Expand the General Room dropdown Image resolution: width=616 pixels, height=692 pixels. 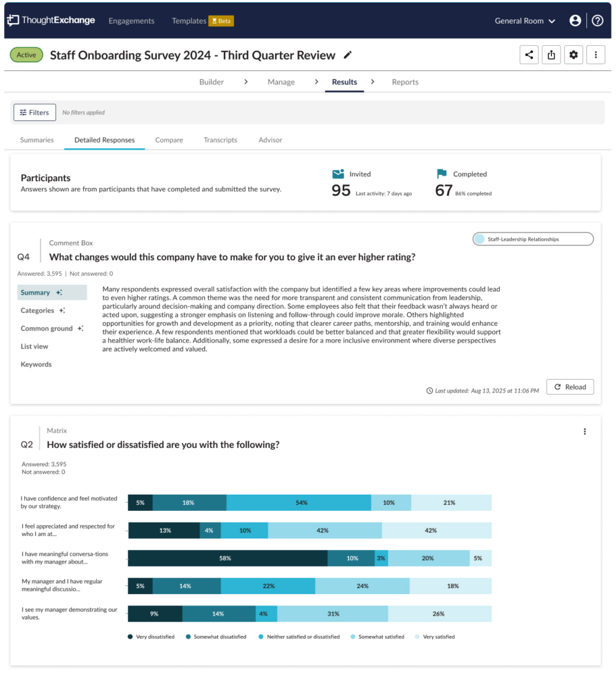[525, 21]
